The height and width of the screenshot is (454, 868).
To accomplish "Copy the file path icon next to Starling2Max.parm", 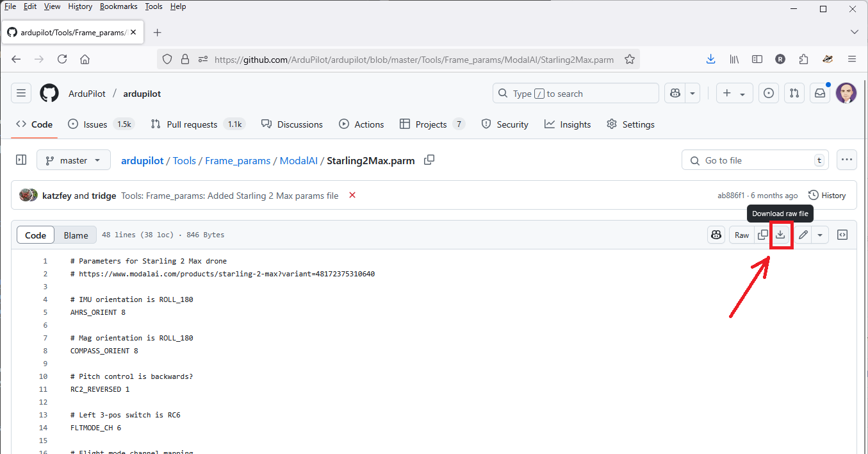I will 429,160.
